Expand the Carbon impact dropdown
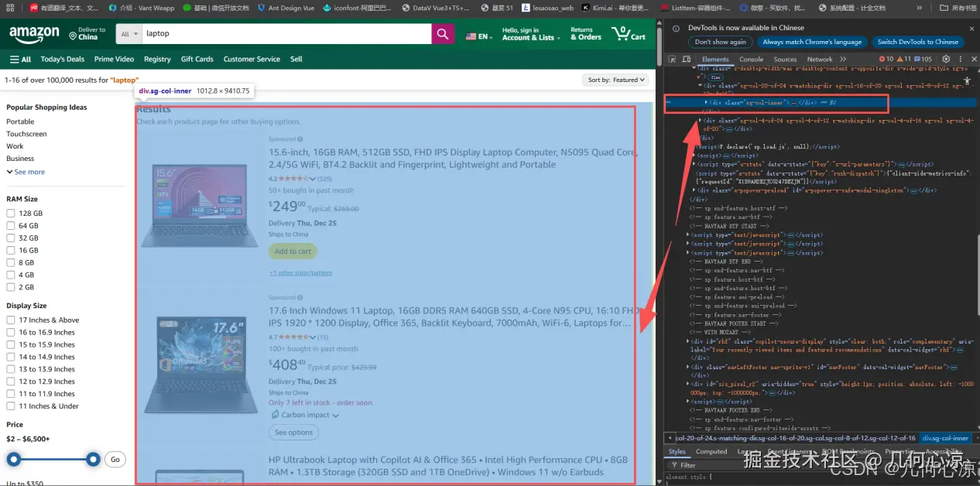The image size is (980, 486). coord(305,416)
